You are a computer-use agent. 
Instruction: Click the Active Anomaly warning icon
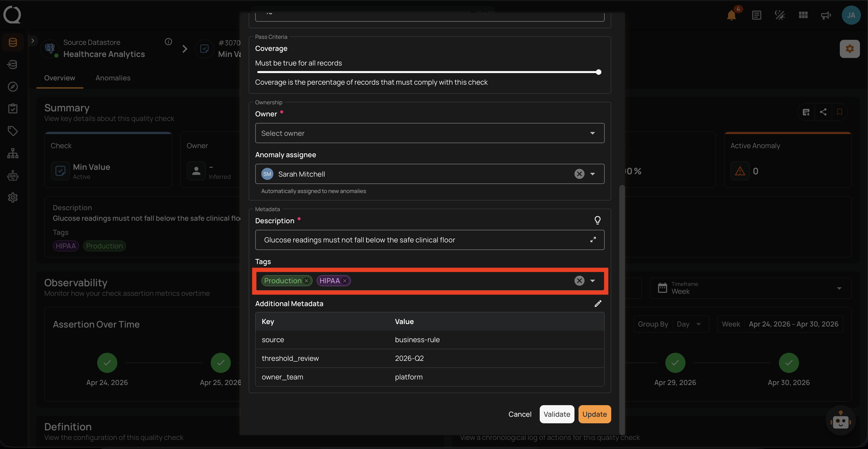(x=740, y=171)
